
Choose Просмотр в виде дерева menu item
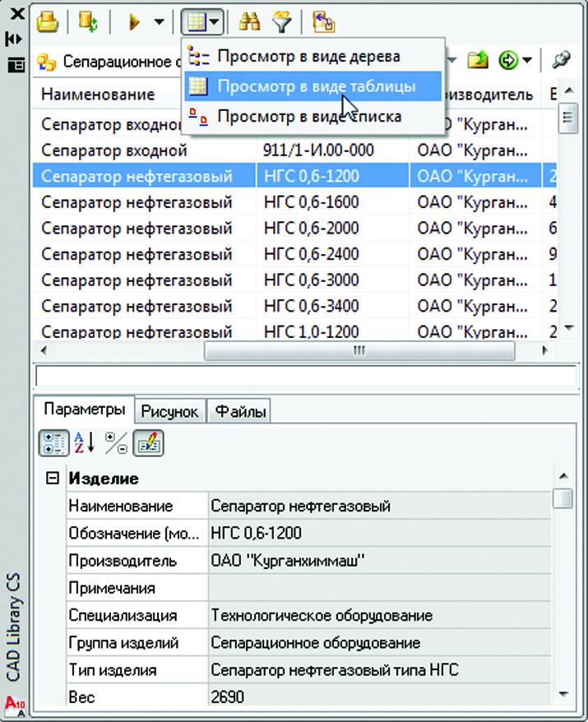[x=308, y=58]
